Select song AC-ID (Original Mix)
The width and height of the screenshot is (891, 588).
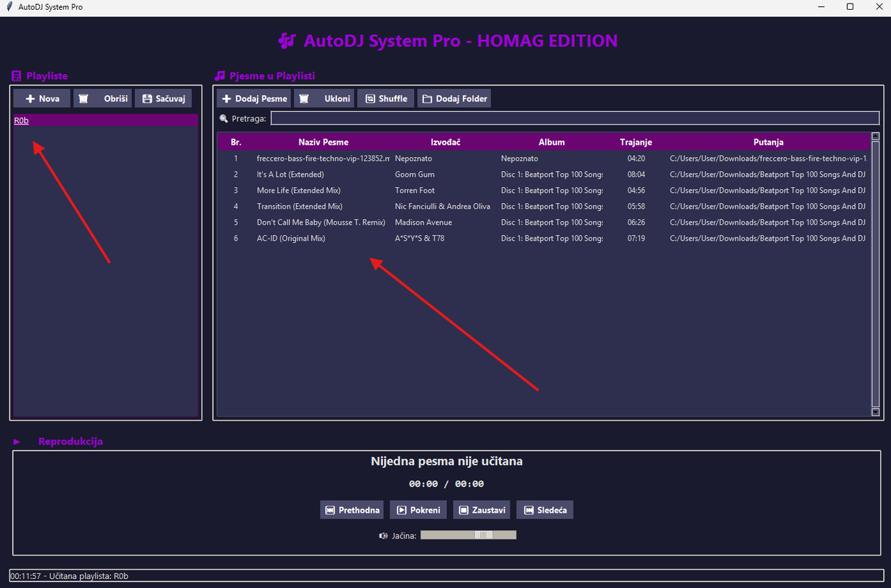544,239
